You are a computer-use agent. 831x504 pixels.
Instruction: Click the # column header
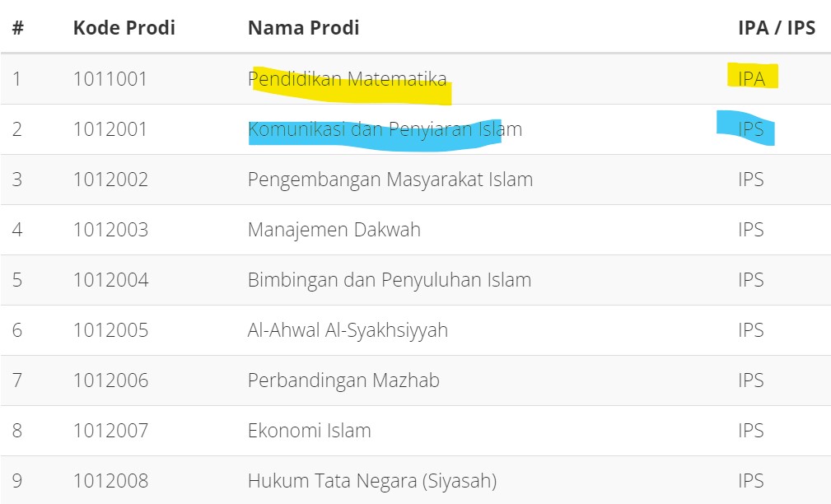[18, 27]
